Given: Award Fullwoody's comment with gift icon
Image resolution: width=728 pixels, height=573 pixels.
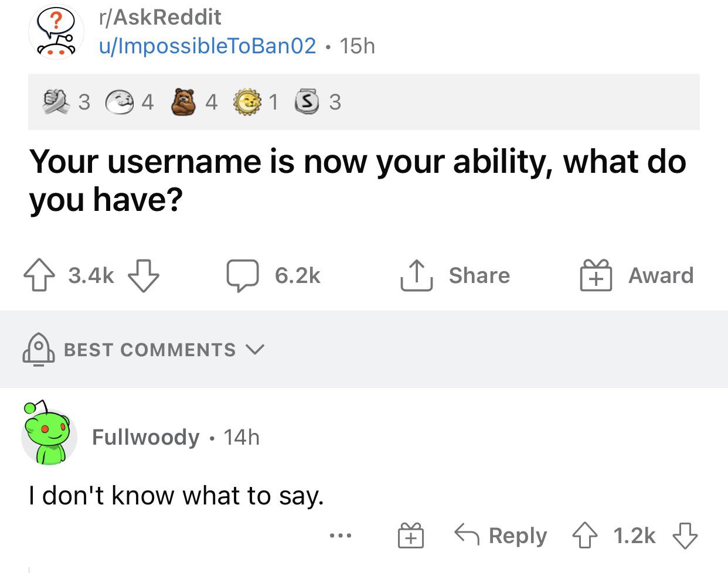Looking at the screenshot, I should 411,536.
